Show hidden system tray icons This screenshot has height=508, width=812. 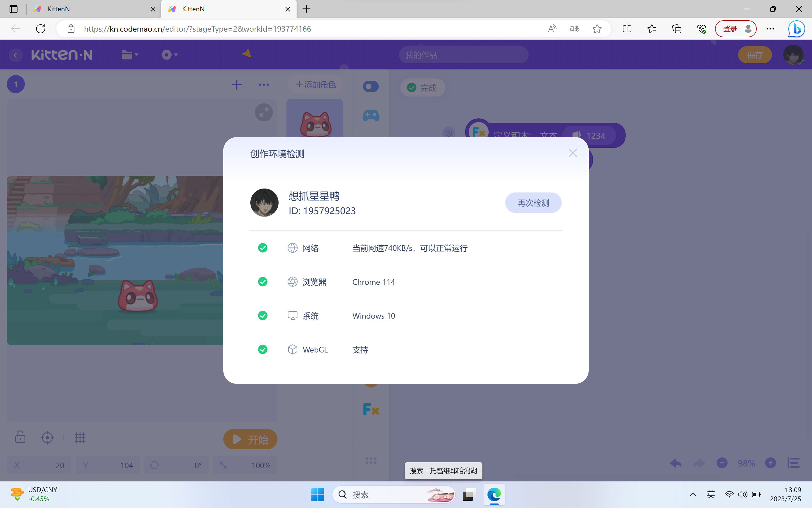(x=693, y=494)
